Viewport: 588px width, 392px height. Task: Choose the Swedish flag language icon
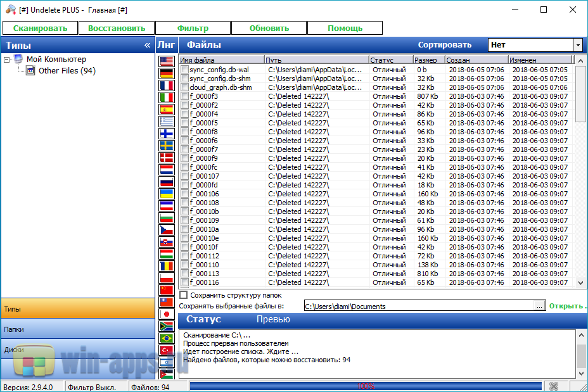[167, 146]
